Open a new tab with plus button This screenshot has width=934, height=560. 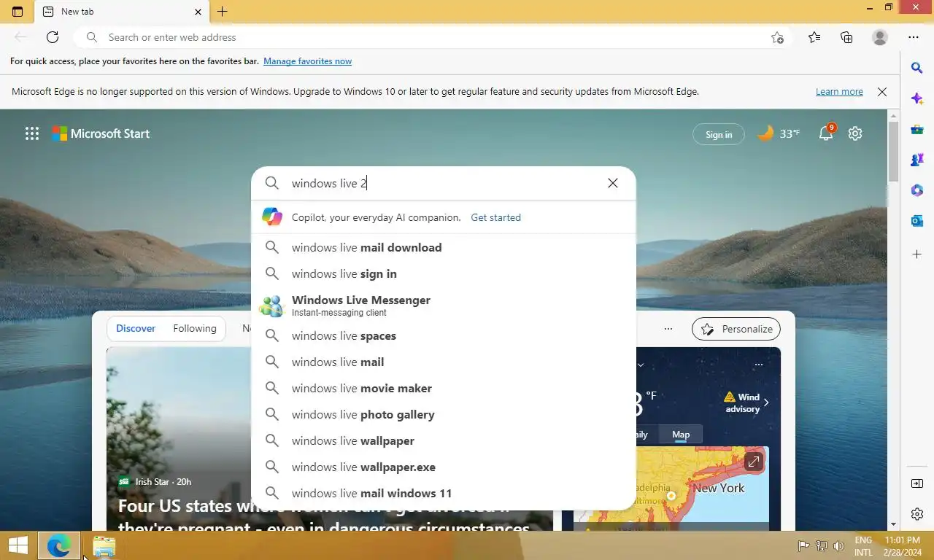[223, 12]
